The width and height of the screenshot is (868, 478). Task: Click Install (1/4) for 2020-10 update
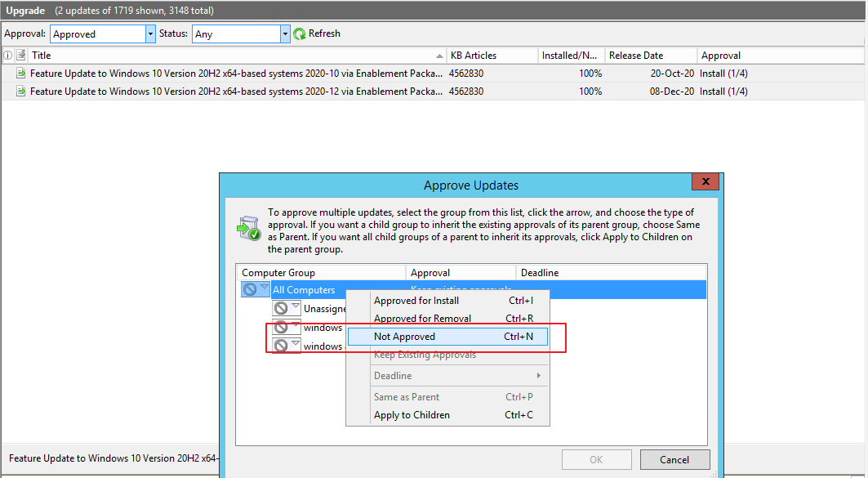723,73
